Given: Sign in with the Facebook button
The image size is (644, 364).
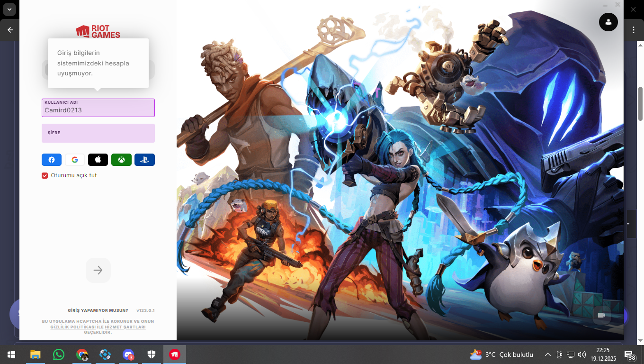Looking at the screenshot, I should coord(52,160).
